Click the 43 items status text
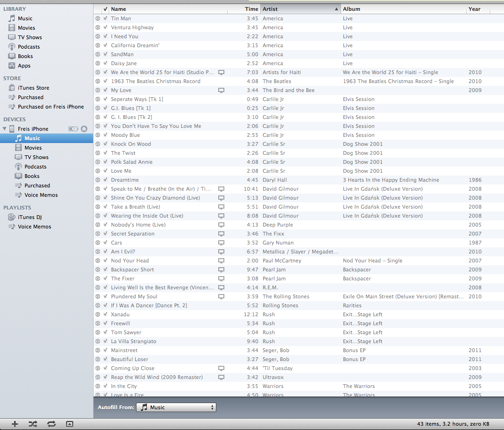 pyautogui.click(x=453, y=424)
